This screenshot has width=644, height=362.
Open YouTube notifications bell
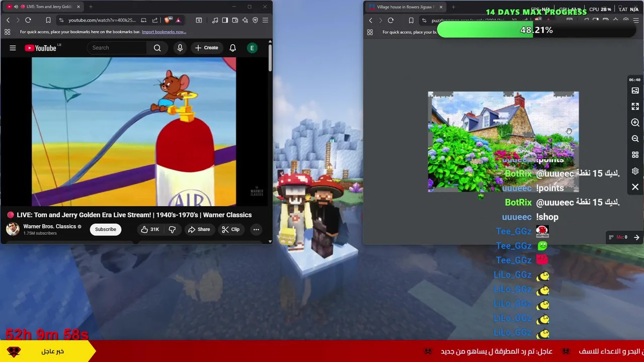tap(232, 48)
